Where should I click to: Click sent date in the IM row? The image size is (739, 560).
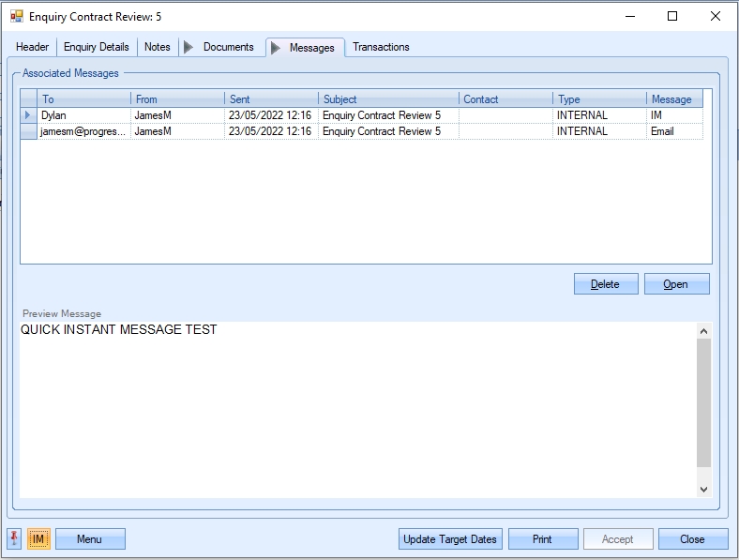[271, 115]
